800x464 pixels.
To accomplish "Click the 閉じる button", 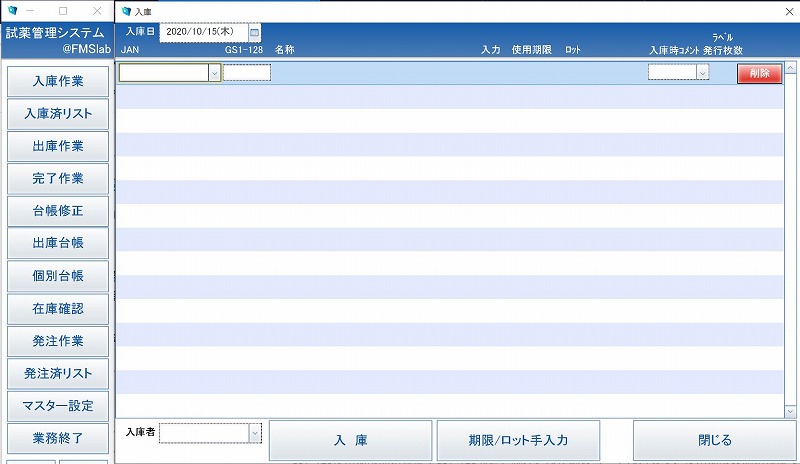I will tap(714, 440).
